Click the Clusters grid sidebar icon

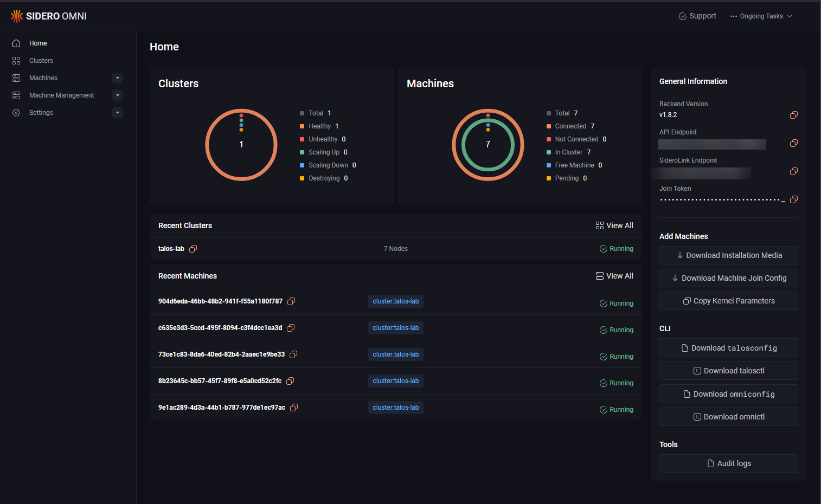pos(16,61)
